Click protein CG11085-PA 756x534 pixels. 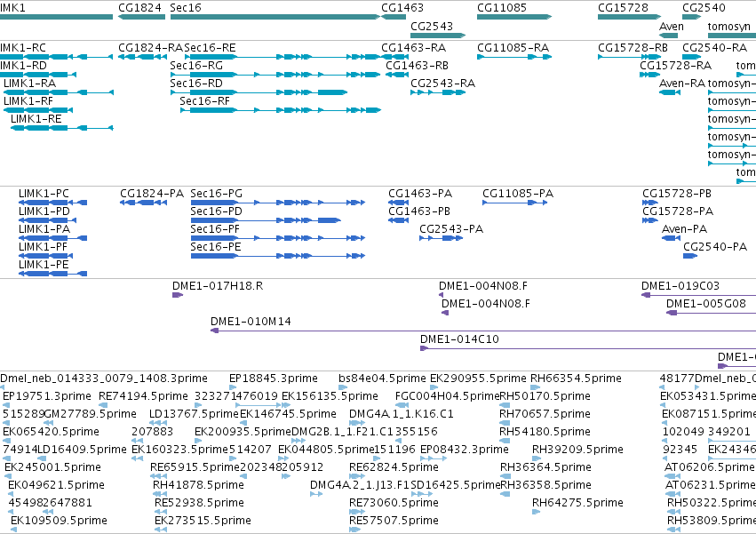(x=518, y=194)
